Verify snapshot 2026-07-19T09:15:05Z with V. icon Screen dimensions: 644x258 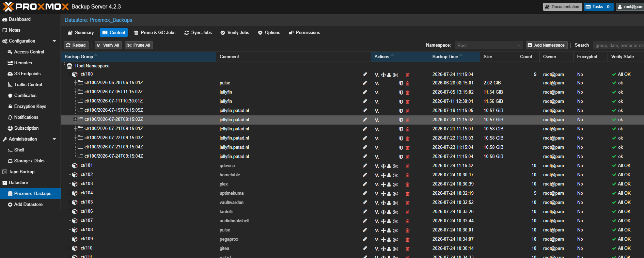(x=377, y=111)
